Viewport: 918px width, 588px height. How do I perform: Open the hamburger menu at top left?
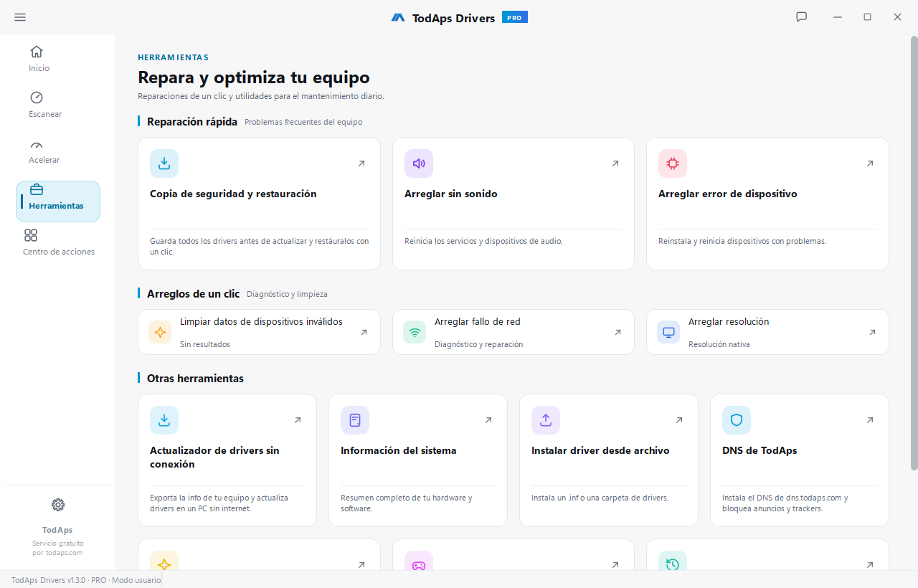[x=20, y=17]
